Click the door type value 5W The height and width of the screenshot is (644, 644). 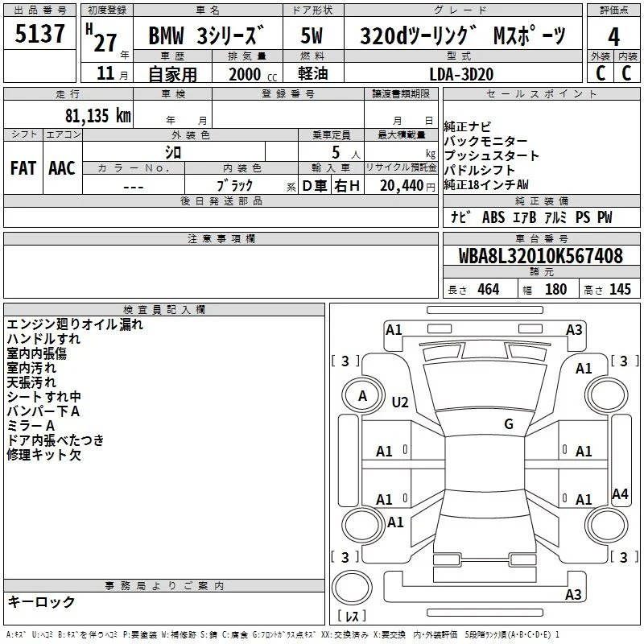click(312, 35)
